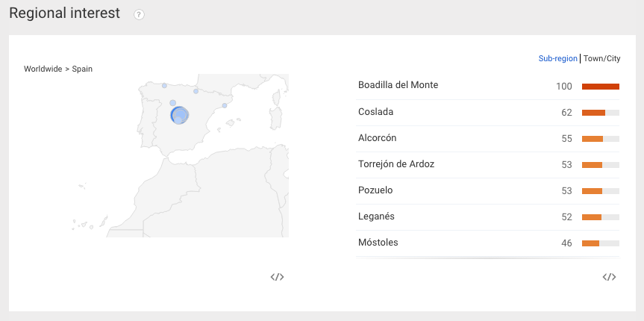This screenshot has width=644, height=321.
Task: Select Spain in the breadcrumb
Action: click(x=82, y=69)
